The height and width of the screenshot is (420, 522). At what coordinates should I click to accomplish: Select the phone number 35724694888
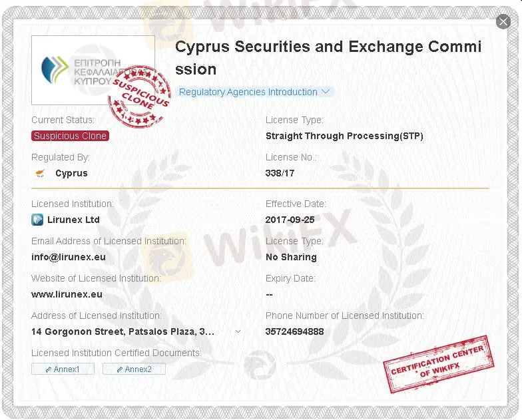(x=294, y=331)
